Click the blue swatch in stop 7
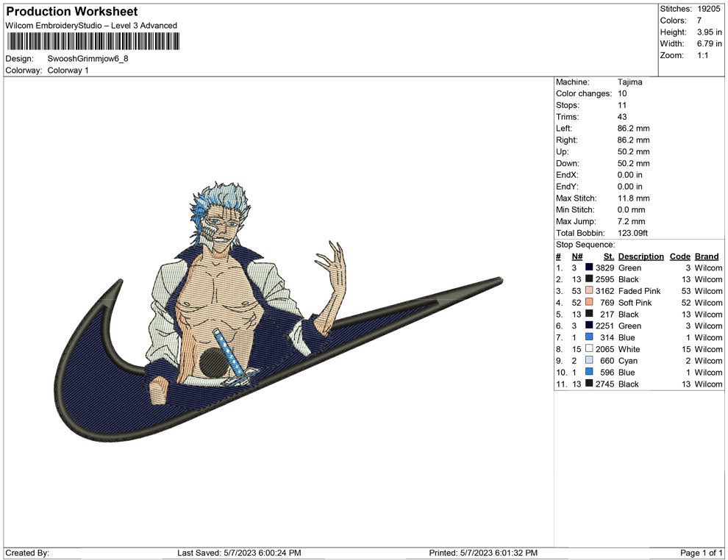 click(589, 337)
